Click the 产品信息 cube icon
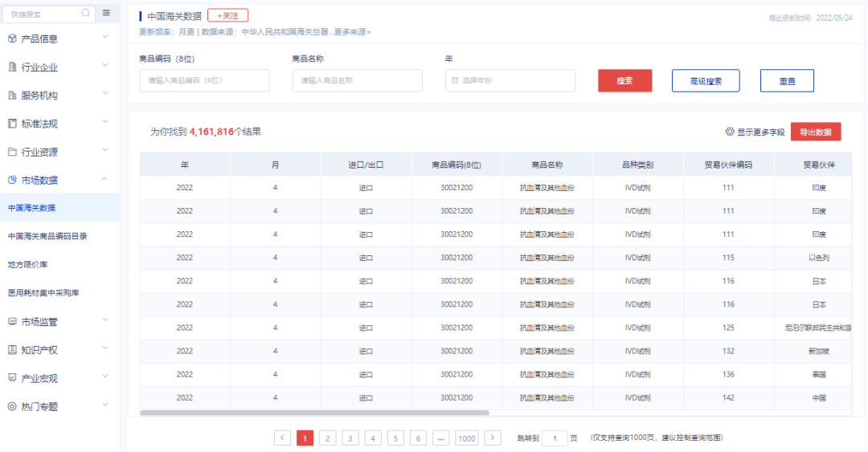Image resolution: width=868 pixels, height=452 pixels. point(12,39)
